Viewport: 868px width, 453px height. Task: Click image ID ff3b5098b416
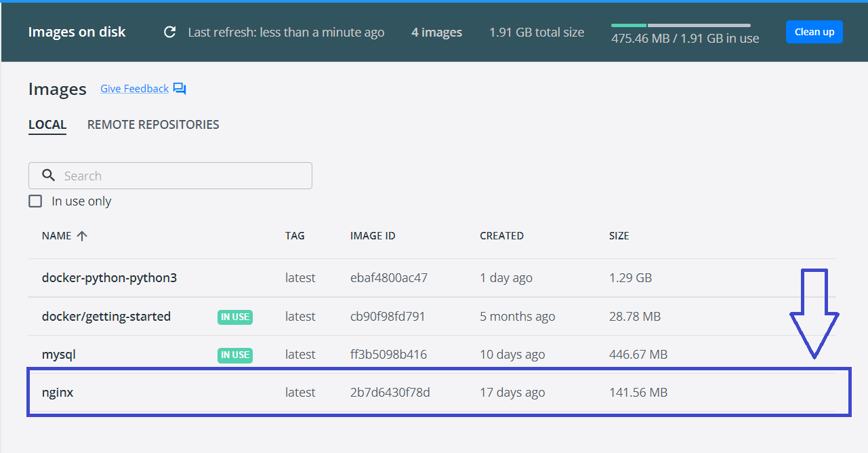coord(388,355)
